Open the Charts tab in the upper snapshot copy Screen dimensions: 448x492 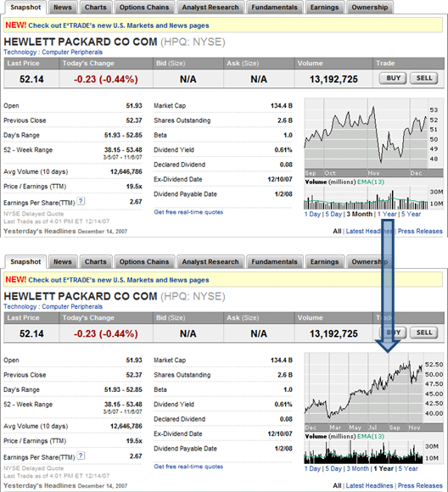95,8
